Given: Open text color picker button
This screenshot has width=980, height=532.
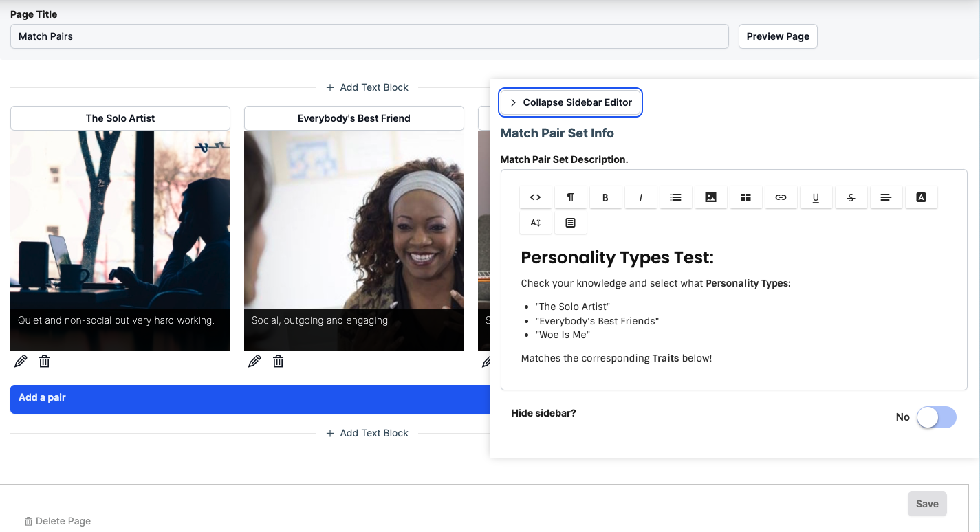Looking at the screenshot, I should (921, 197).
